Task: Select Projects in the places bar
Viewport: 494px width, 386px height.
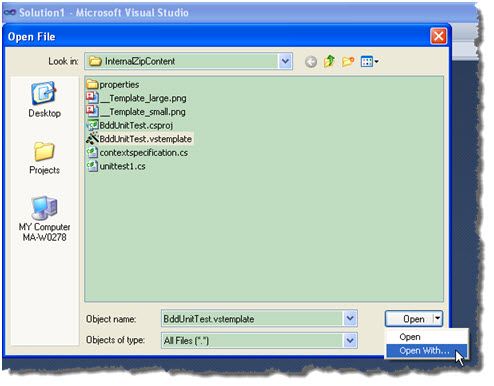Action: click(x=44, y=158)
